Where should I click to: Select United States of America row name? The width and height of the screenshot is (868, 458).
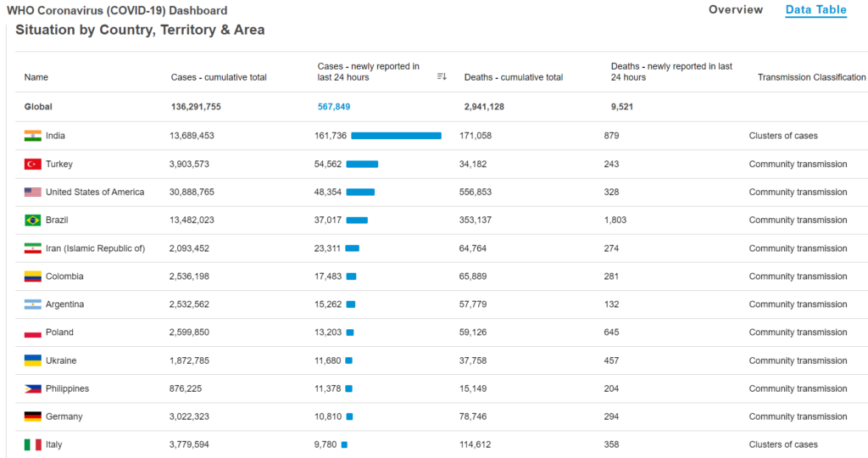click(x=95, y=193)
